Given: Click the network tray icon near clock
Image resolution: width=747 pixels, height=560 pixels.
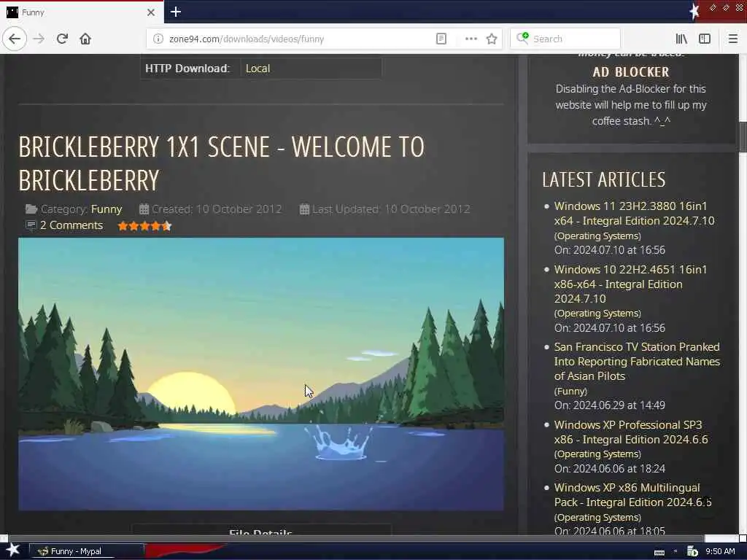Looking at the screenshot, I should [x=692, y=551].
